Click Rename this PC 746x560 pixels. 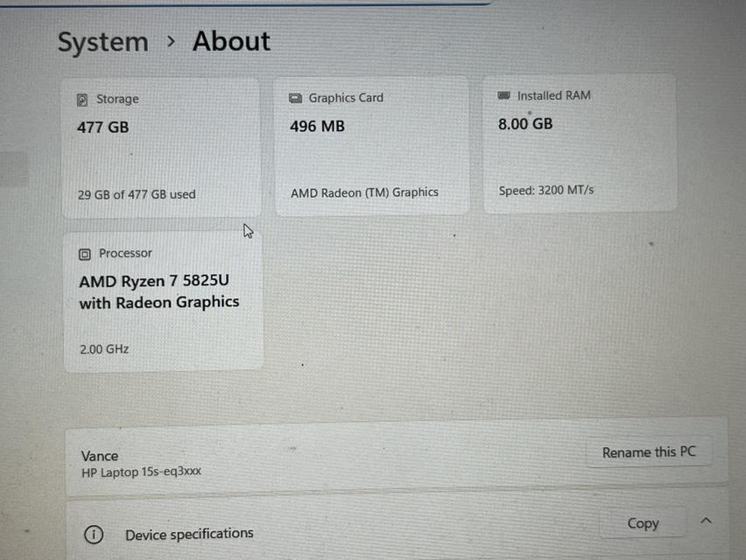point(649,451)
